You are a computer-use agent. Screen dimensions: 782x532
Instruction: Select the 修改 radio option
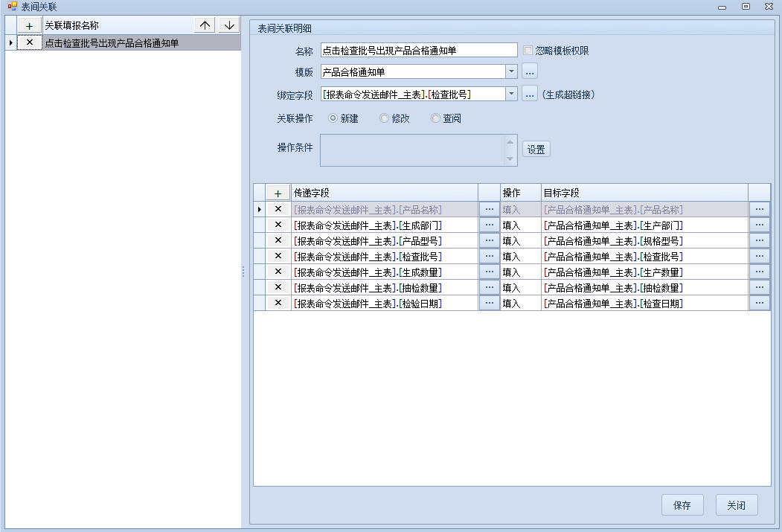point(384,118)
